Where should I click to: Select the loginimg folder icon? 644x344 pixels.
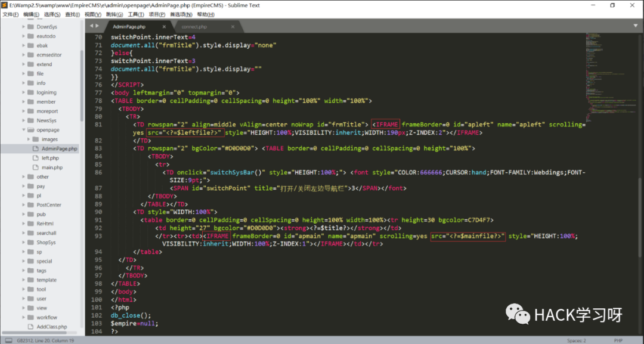coord(30,92)
